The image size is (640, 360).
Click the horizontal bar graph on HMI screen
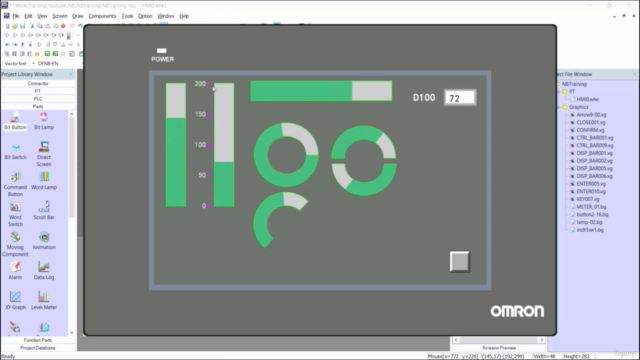pyautogui.click(x=321, y=91)
